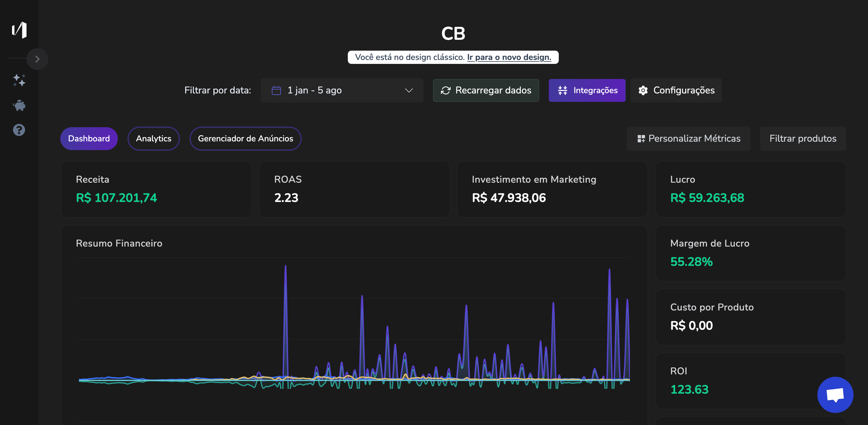Select the sparkles AI assistant icon in sidebar

coord(19,80)
